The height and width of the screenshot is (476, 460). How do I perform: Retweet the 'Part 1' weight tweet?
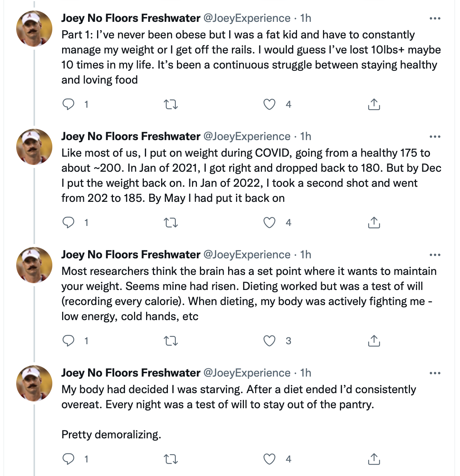pos(171,104)
